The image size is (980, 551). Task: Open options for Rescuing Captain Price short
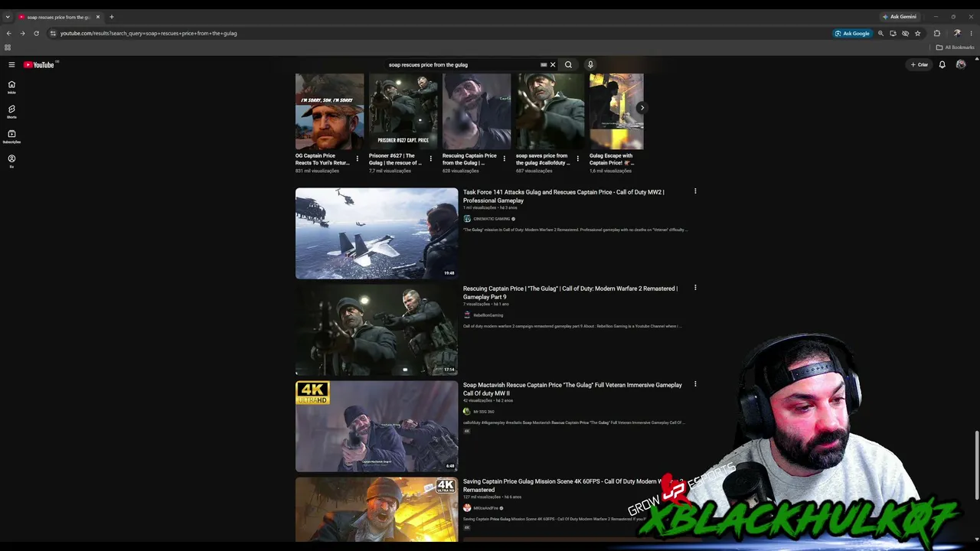coord(504,159)
